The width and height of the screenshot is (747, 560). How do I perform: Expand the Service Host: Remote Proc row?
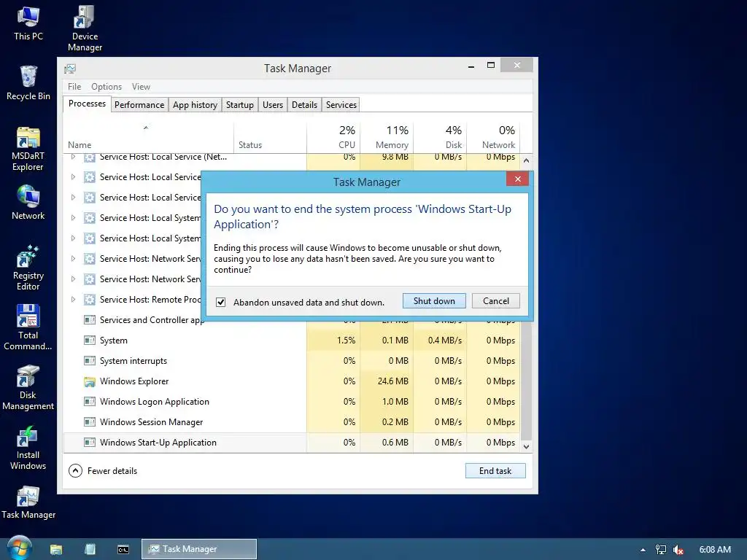[x=73, y=300]
